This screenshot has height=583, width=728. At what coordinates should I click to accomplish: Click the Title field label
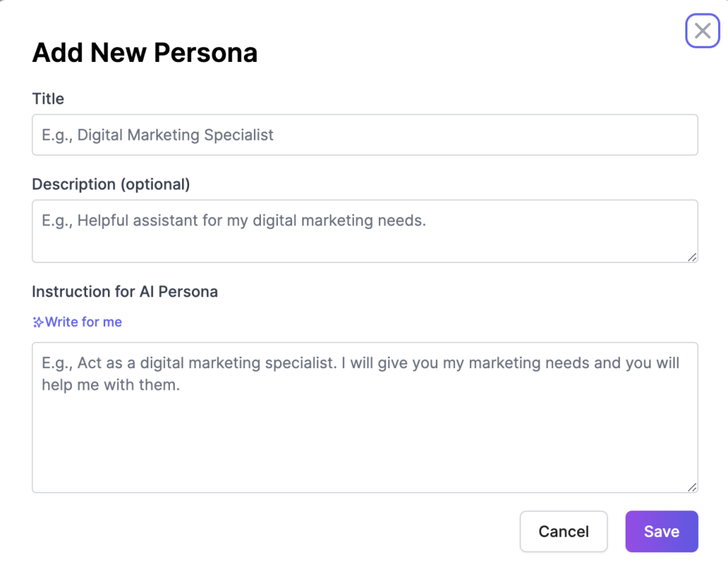[x=48, y=99]
